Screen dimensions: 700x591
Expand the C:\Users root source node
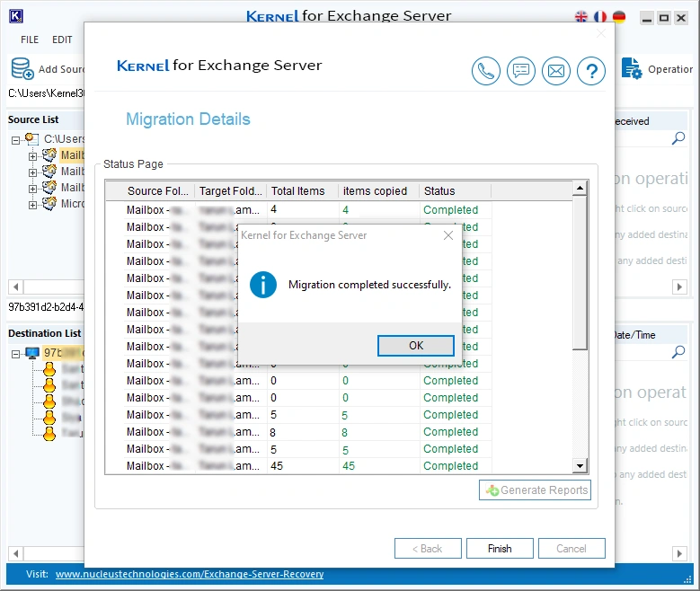(16, 139)
